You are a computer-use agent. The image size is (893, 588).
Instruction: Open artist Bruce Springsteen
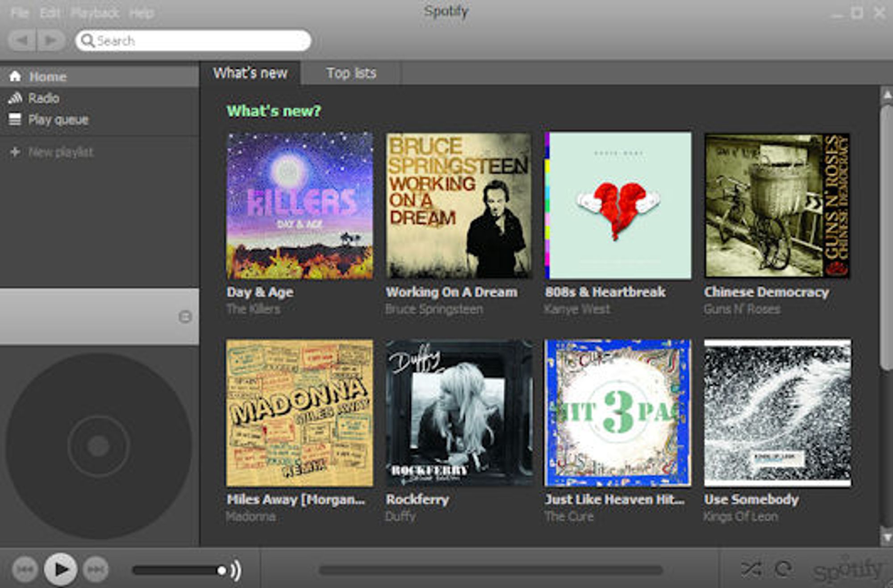434,309
